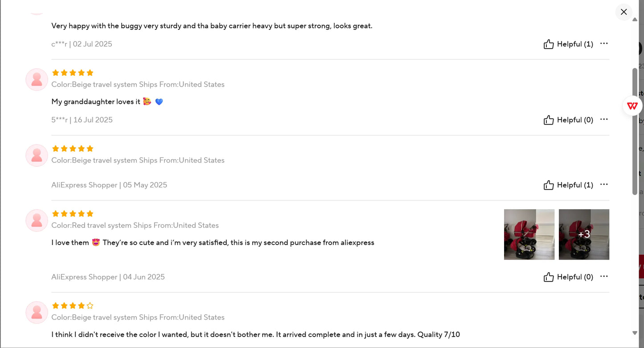
Task: Click the four-star rating on last review
Action: pyautogui.click(x=73, y=306)
